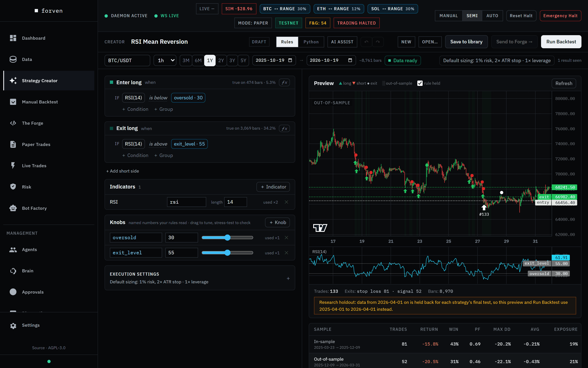
Task: Open the Dashboard grid icon
Action: (13, 38)
